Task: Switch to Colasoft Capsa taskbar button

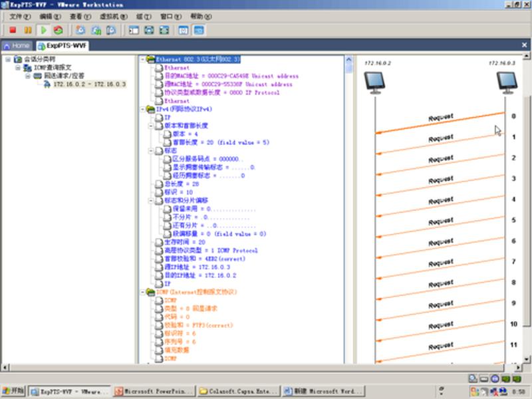Action: tap(239, 391)
